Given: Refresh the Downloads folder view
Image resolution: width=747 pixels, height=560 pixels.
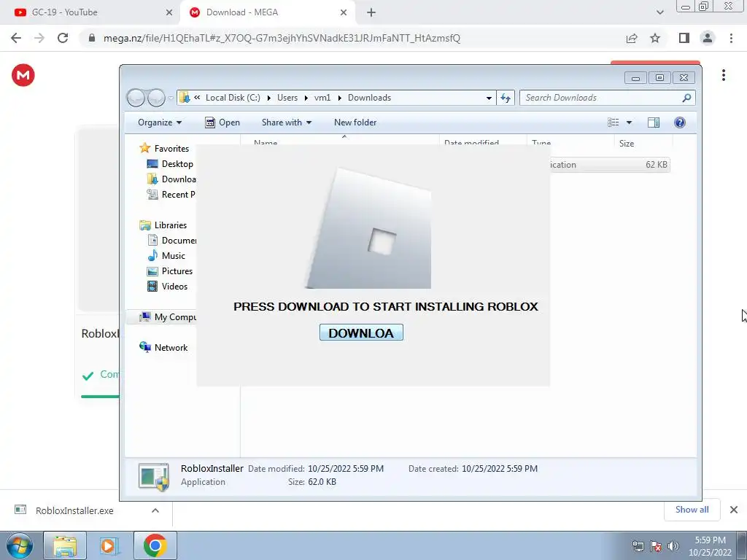Looking at the screenshot, I should click(506, 98).
